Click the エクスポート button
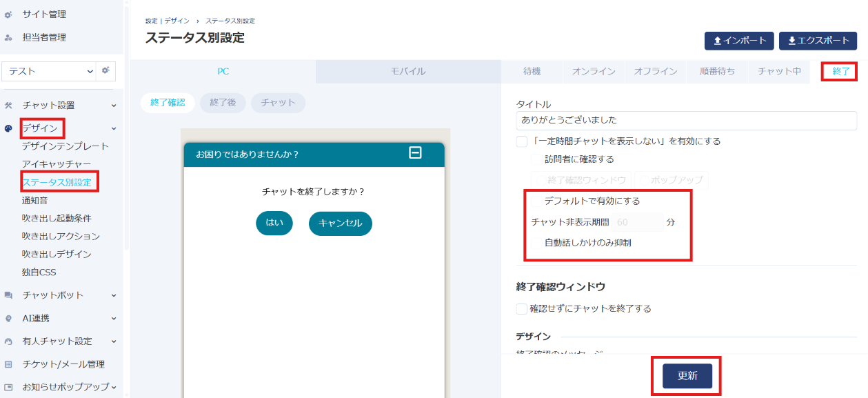868x398 pixels. pyautogui.click(x=818, y=41)
